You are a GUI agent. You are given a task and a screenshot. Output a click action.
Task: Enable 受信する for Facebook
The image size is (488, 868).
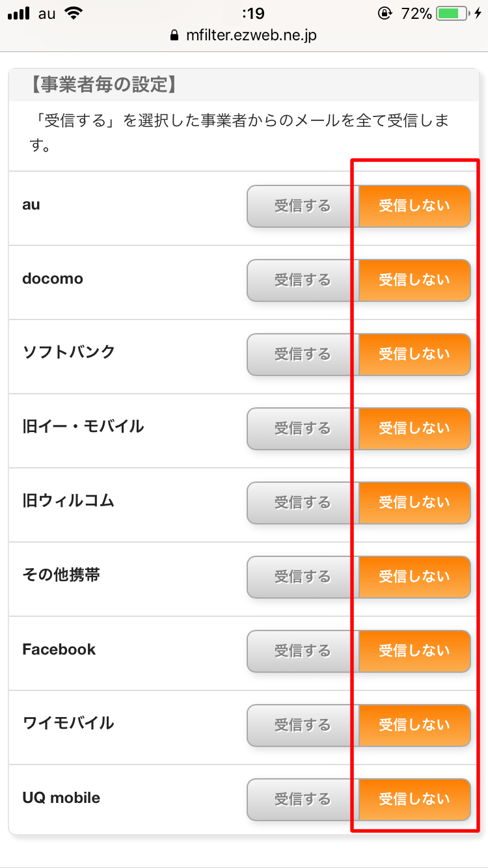click(x=303, y=651)
